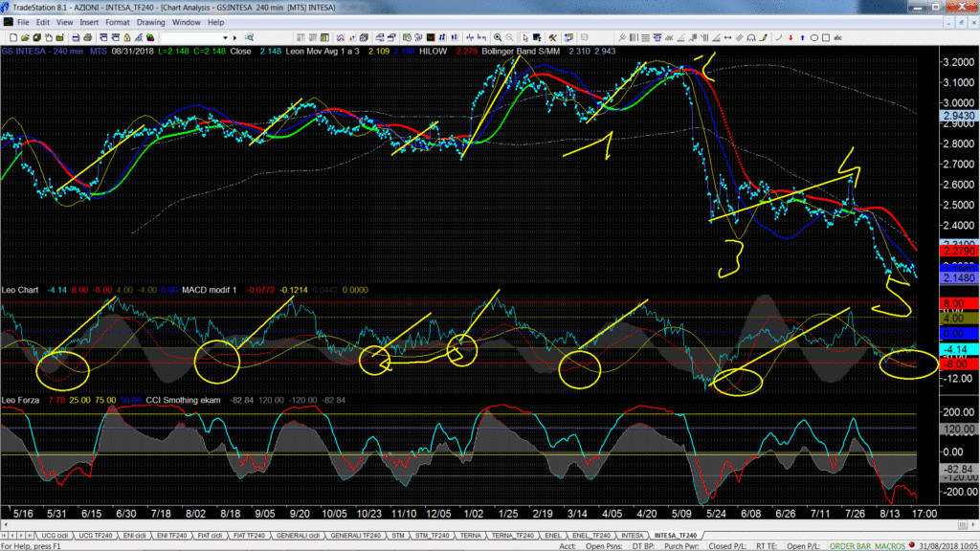This screenshot has height=551, width=980.
Task: Open the Help menu
Action: 215,23
